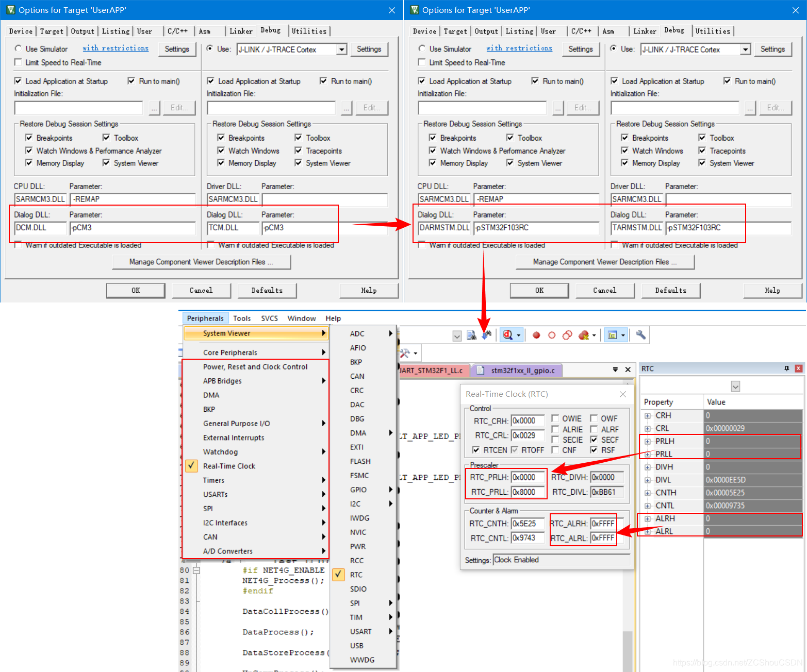
Task: Select System Viewer menu entry
Action: tap(256, 333)
